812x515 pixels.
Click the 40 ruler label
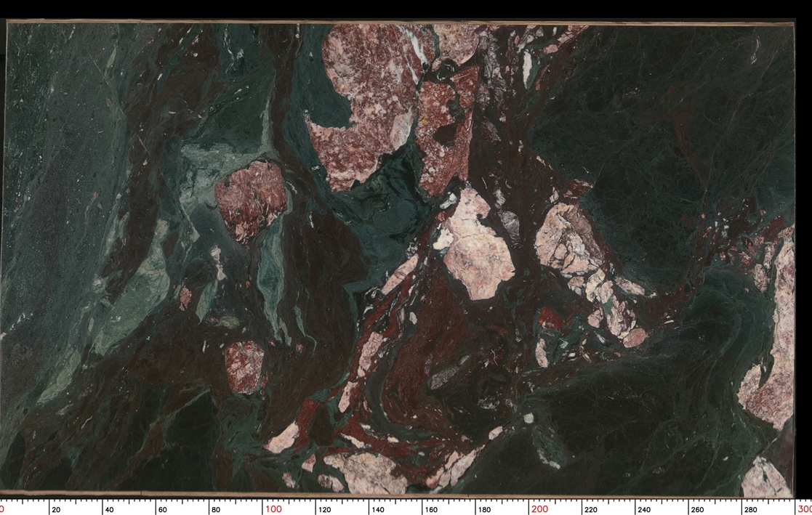pos(110,509)
